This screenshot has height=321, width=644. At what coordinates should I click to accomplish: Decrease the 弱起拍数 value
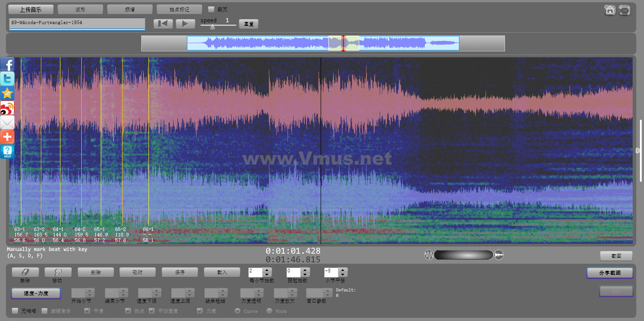pos(305,275)
